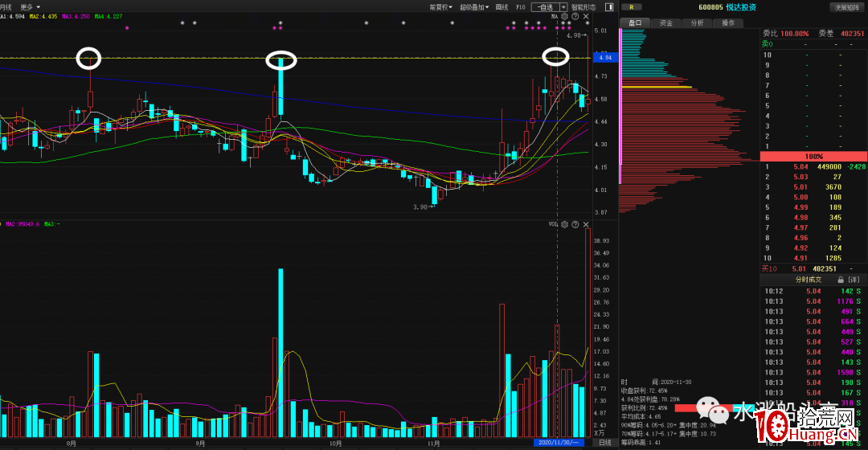Open MA indicator settings gear
Image resolution: width=868 pixels, height=450 pixels.
(564, 16)
